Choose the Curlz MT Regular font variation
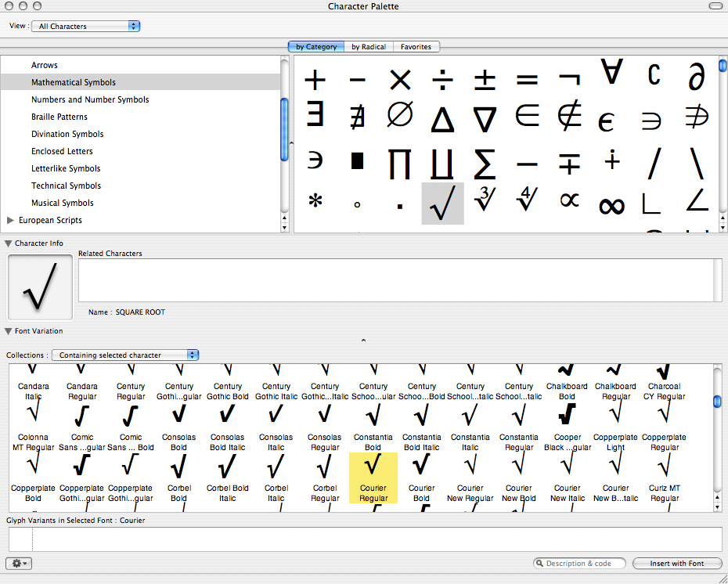728x584 pixels. pyautogui.click(x=665, y=478)
